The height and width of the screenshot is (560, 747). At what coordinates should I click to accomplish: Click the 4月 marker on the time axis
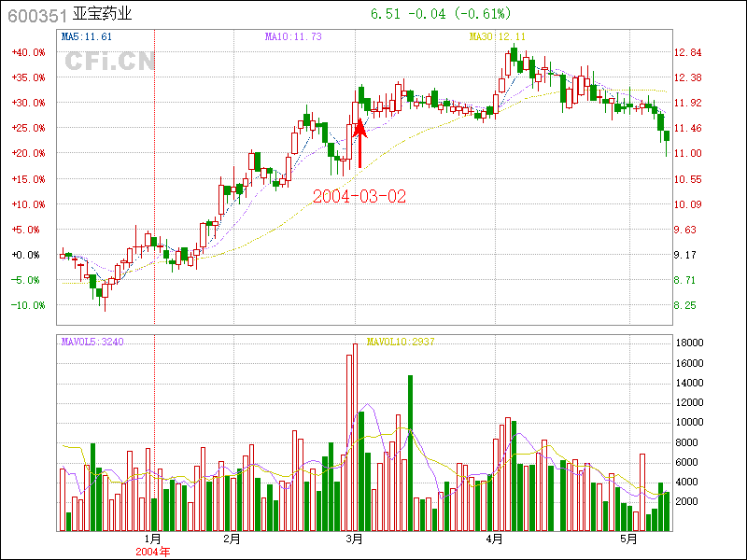pyautogui.click(x=495, y=539)
